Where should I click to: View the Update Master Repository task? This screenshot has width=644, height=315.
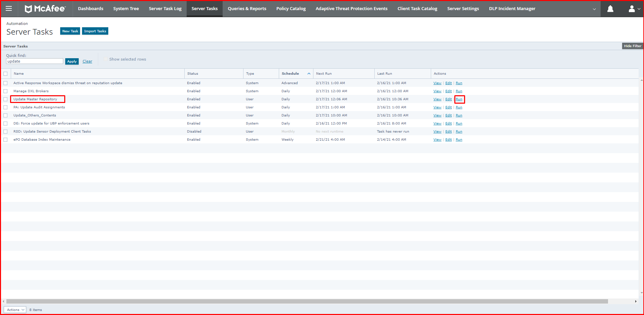point(437,99)
